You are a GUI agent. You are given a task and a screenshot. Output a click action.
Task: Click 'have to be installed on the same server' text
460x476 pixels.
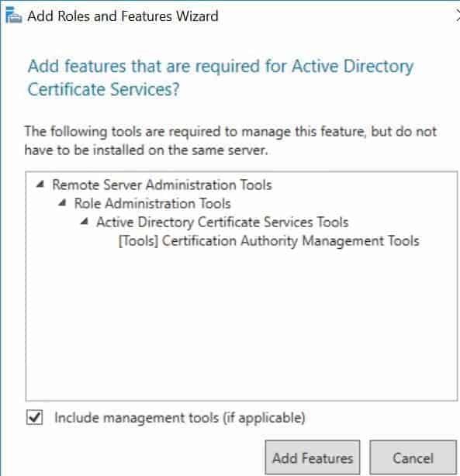tap(146, 150)
